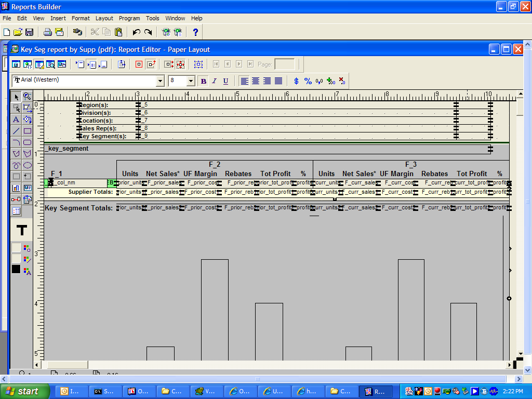This screenshot has height=399, width=532.
Task: Choose the Line drawing tool
Action: [16, 131]
